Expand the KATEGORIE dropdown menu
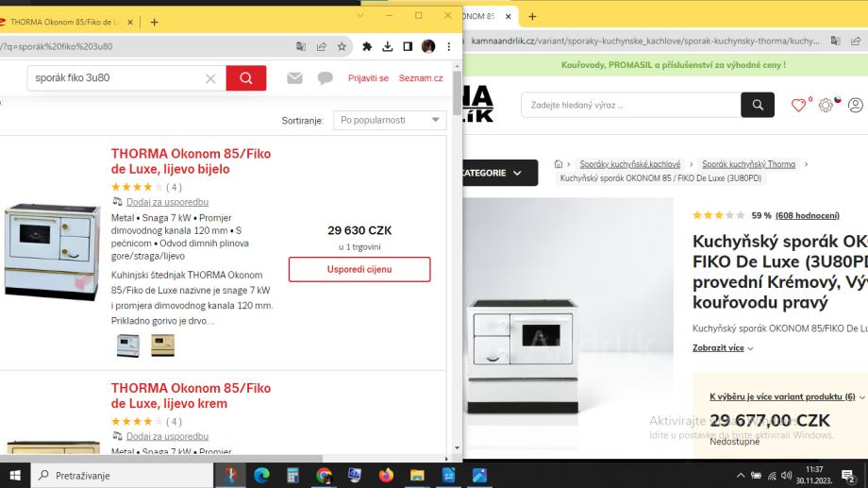The width and height of the screenshot is (868, 488). pyautogui.click(x=500, y=173)
